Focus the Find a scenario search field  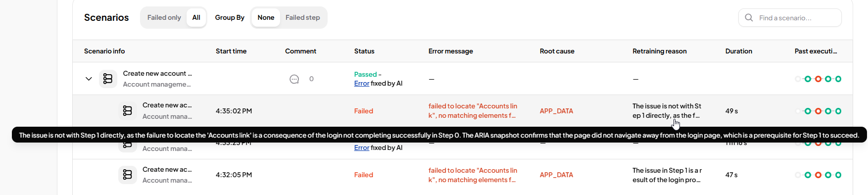coord(790,18)
